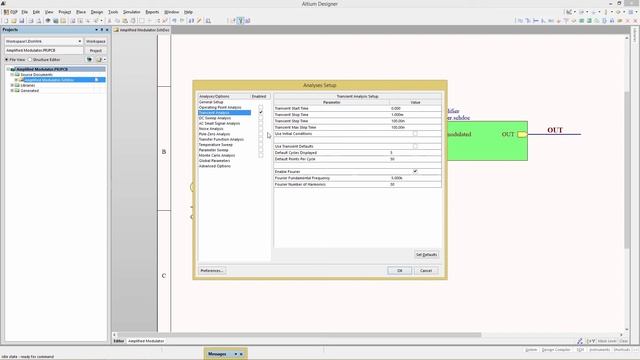Collapse the Source Documents folder
This screenshot has height=360, width=640.
[x=12, y=75]
